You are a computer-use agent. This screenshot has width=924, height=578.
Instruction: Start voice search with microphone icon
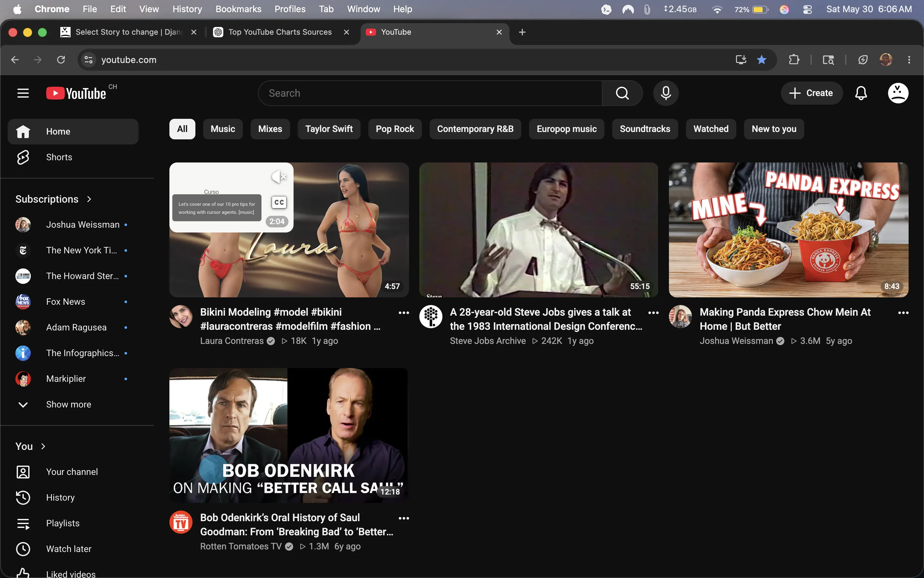(x=665, y=93)
